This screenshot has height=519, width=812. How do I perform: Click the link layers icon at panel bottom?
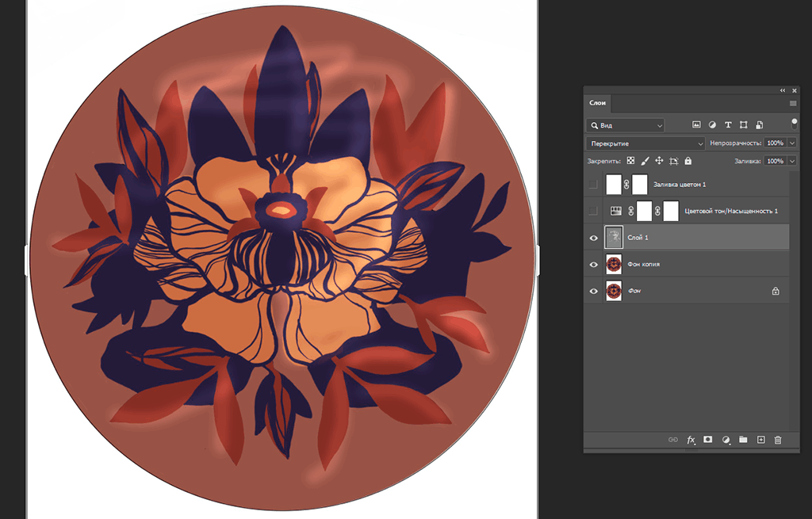672,440
